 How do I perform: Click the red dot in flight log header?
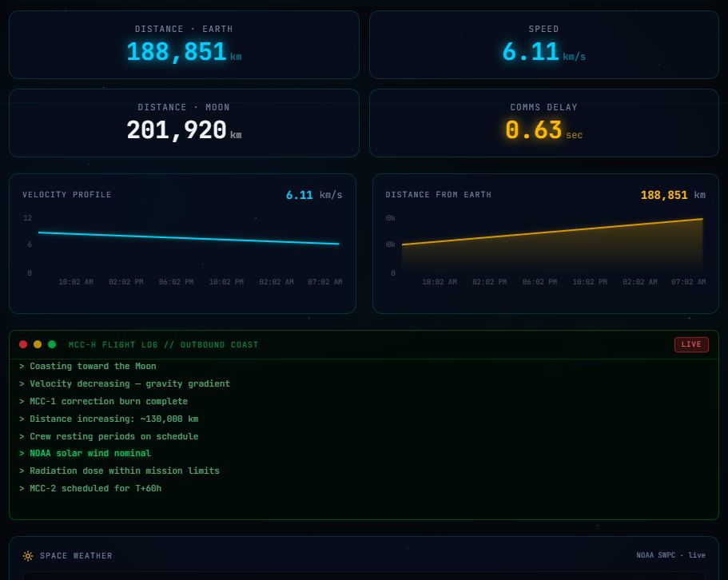click(x=23, y=344)
